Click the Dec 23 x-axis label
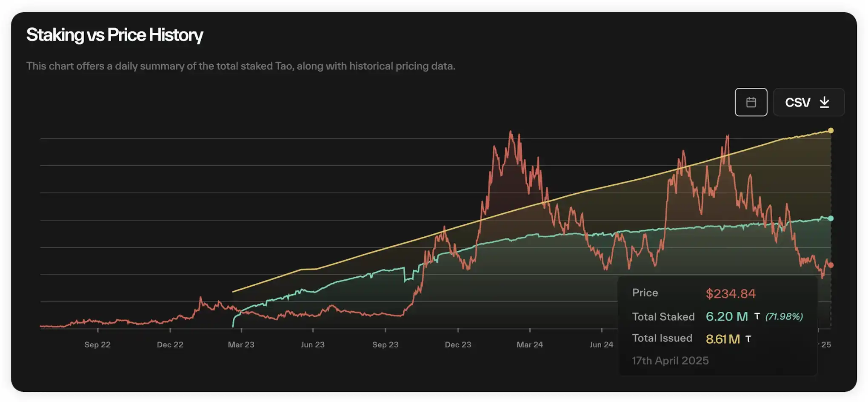Screen dimensions: 868x402 (x=458, y=345)
